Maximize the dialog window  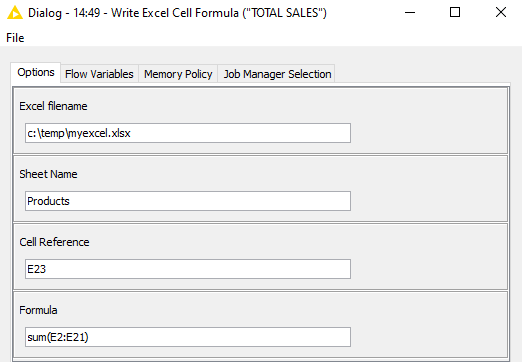click(455, 13)
